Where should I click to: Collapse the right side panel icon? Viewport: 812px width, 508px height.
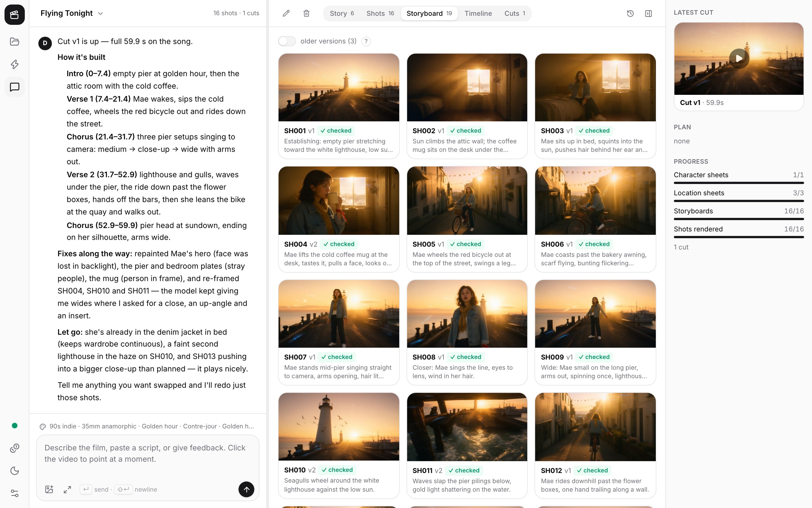pos(648,14)
